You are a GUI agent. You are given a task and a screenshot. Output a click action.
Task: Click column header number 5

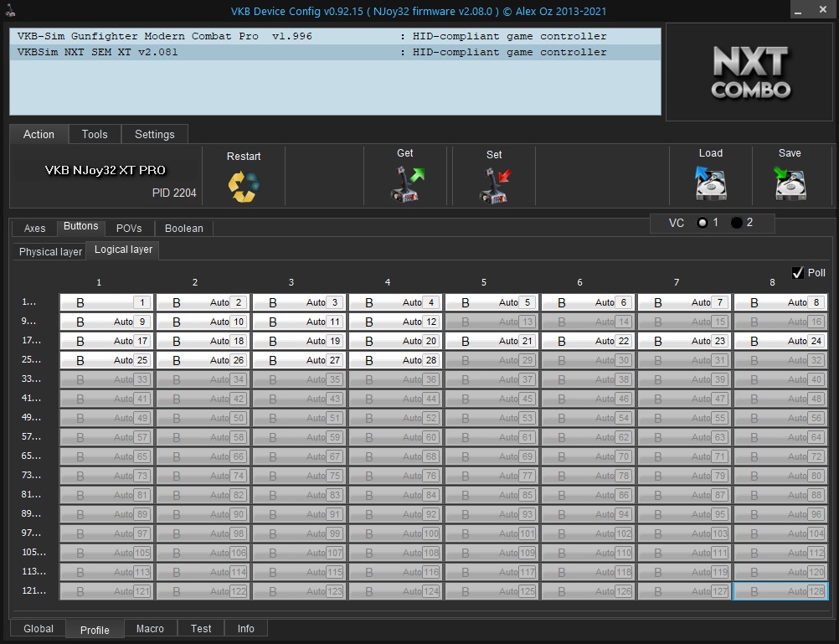(484, 283)
